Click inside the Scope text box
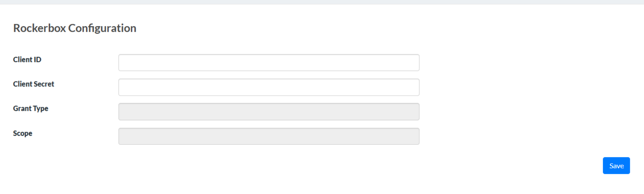644x194 pixels. (x=269, y=136)
